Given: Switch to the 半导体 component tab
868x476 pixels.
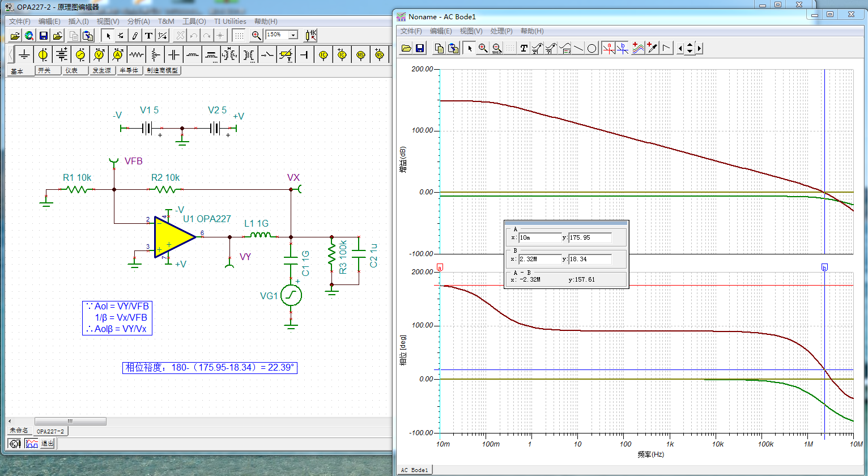Looking at the screenshot, I should coord(129,70).
